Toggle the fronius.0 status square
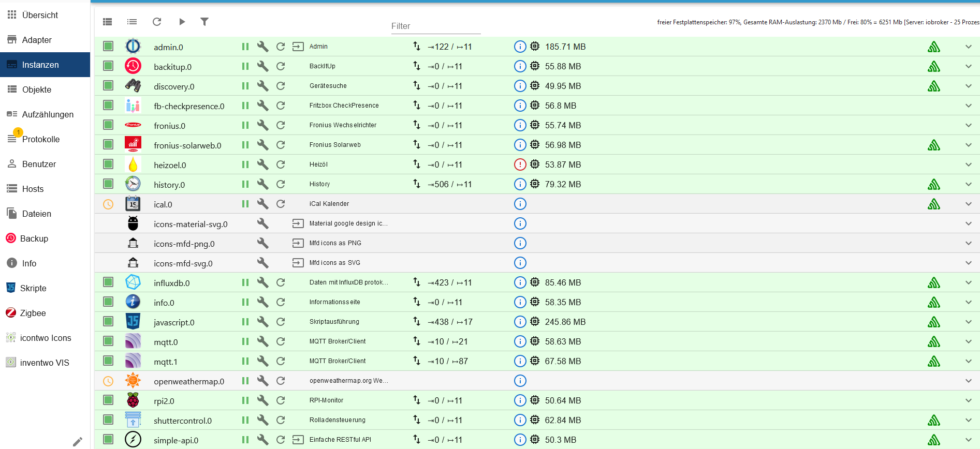980x449 pixels. click(108, 125)
